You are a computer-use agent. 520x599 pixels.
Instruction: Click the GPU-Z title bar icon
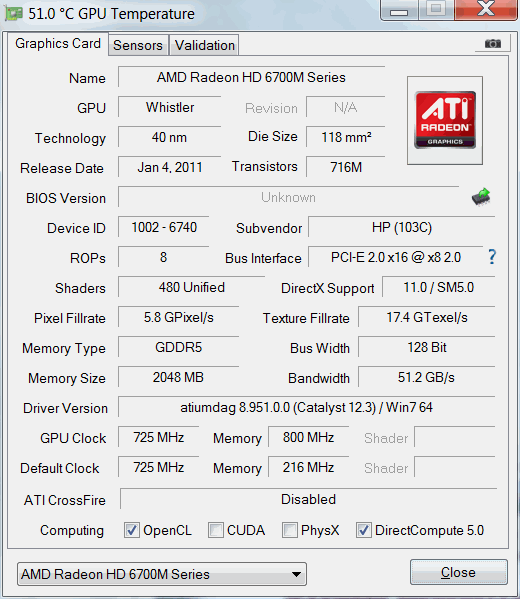(x=13, y=14)
